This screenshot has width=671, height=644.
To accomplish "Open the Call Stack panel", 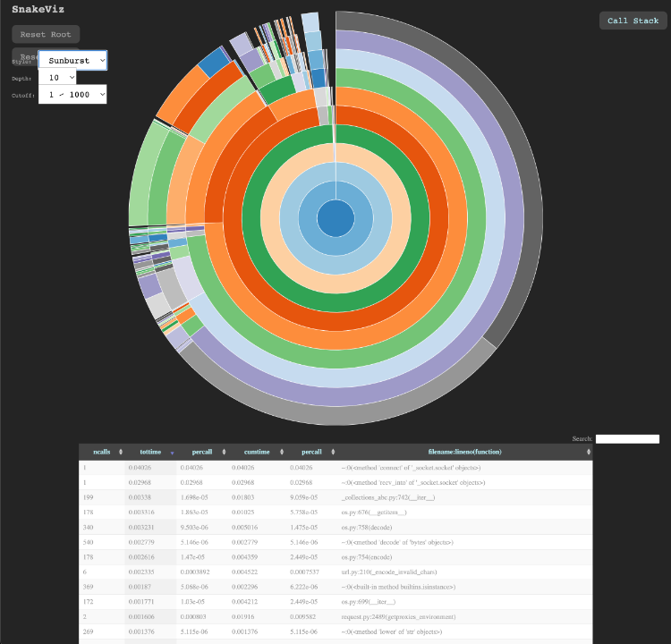I will click(633, 21).
